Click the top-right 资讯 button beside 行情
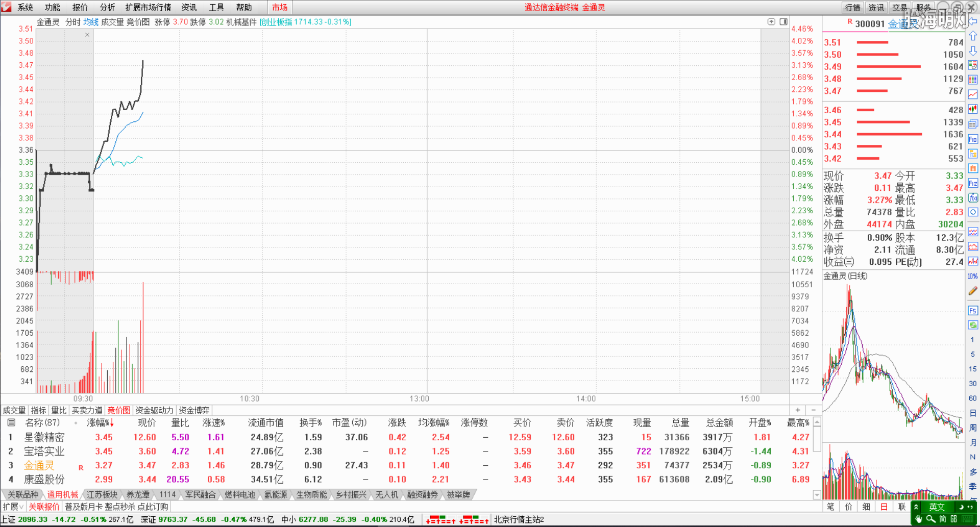The width and height of the screenshot is (980, 527). click(x=876, y=7)
